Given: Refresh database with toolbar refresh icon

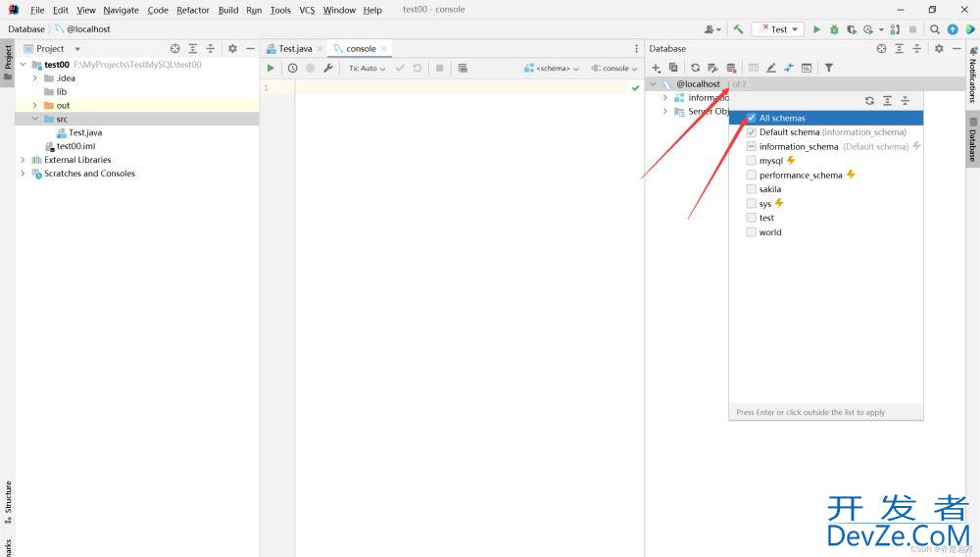Looking at the screenshot, I should pos(695,68).
